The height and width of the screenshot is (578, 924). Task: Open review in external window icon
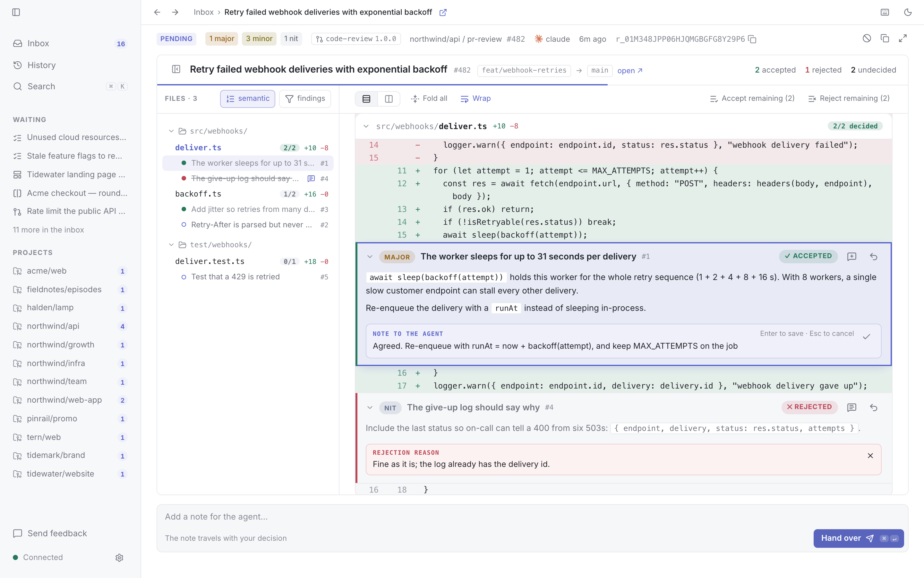point(443,12)
